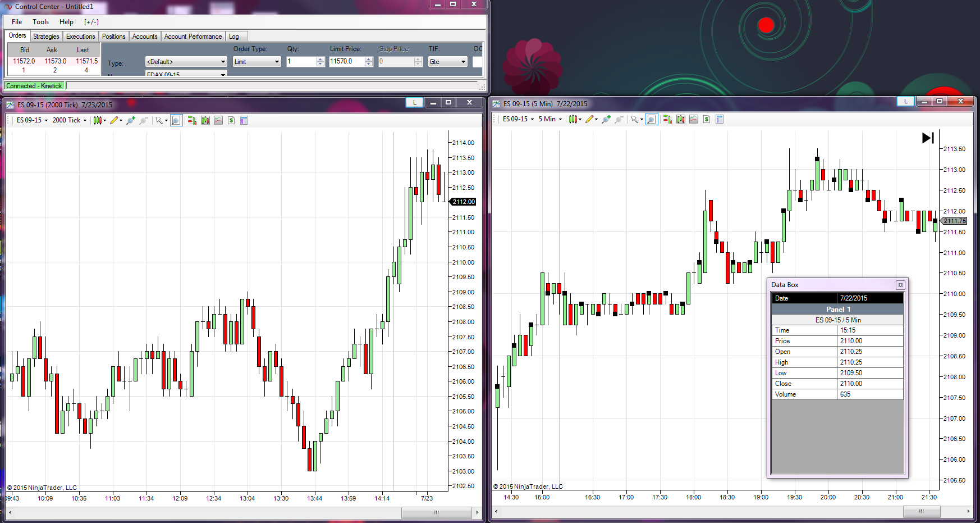980x523 pixels.
Task: Click the 2111.75 price marker on 5 Min chart
Action: [x=954, y=221]
